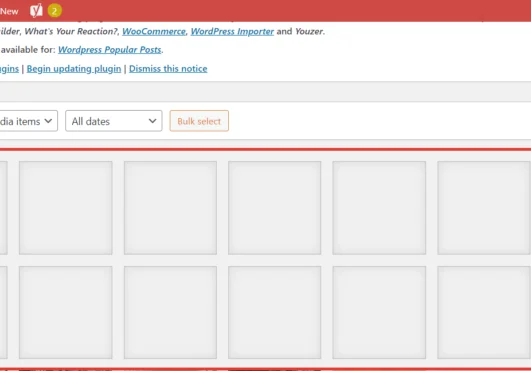This screenshot has height=371, width=531.
Task: Expand the All dates dropdown
Action: 114,121
